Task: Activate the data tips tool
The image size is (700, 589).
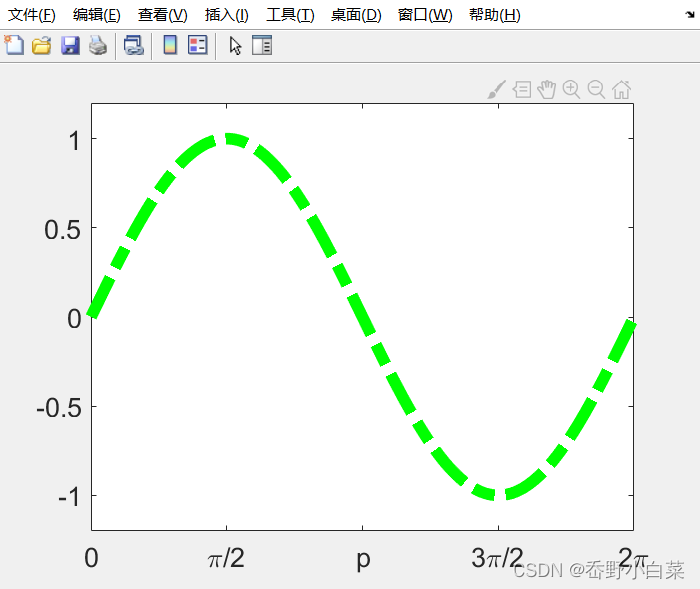Action: [522, 90]
